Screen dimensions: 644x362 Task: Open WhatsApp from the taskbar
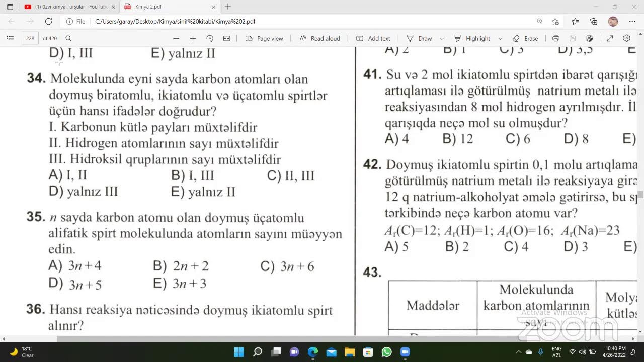[x=386, y=352]
